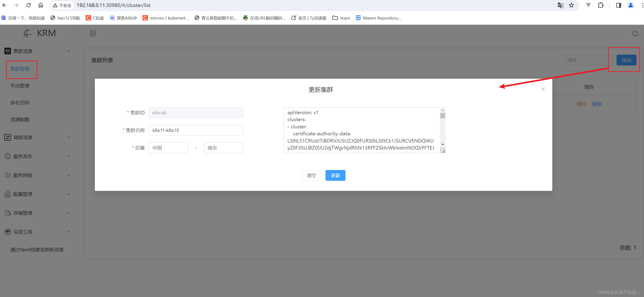Viewport: 644px width, 297px height.
Task: Click the kubeconfig textarea scrollbar down arrow
Action: click(443, 145)
